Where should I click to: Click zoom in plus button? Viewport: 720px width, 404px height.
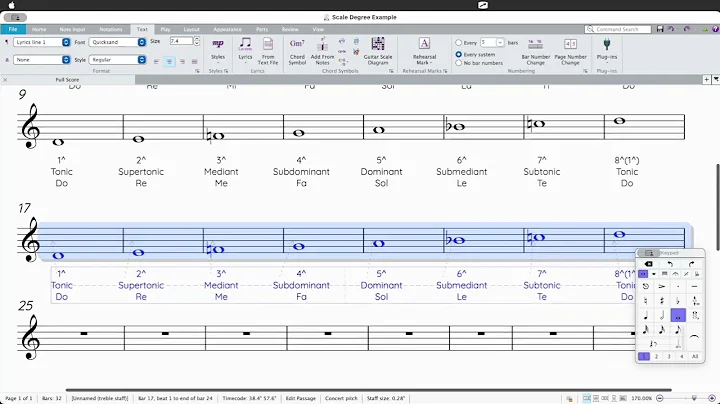coord(712,398)
